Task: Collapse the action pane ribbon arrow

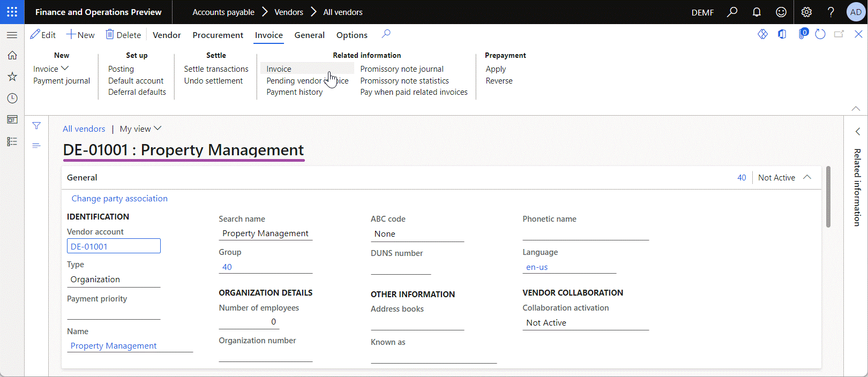Action: pyautogui.click(x=856, y=108)
